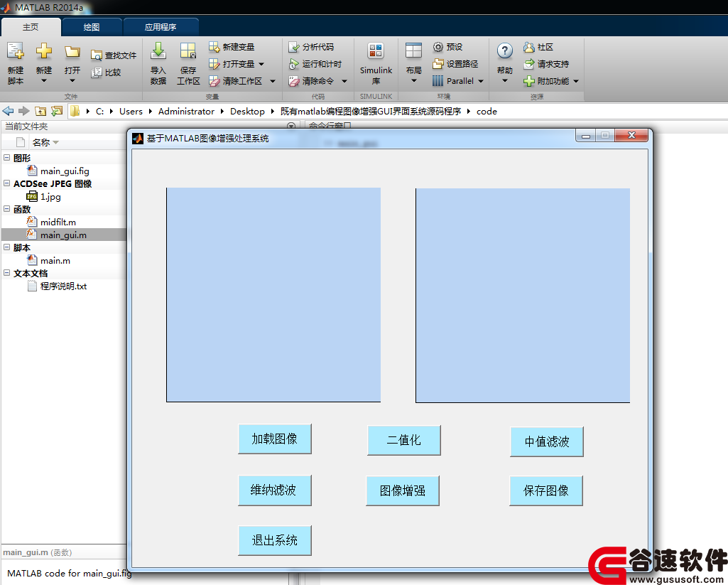
Task: Click Users in the address path
Action: pos(131,111)
